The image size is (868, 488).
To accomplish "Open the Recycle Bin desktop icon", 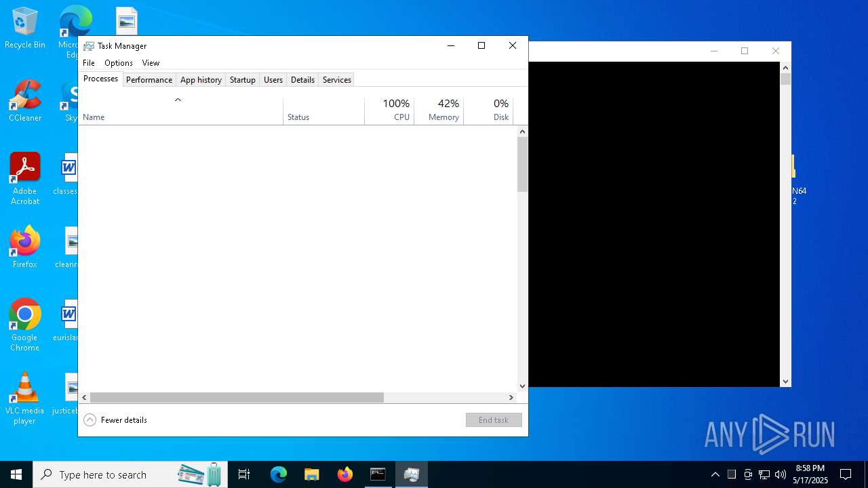I will click(x=24, y=27).
